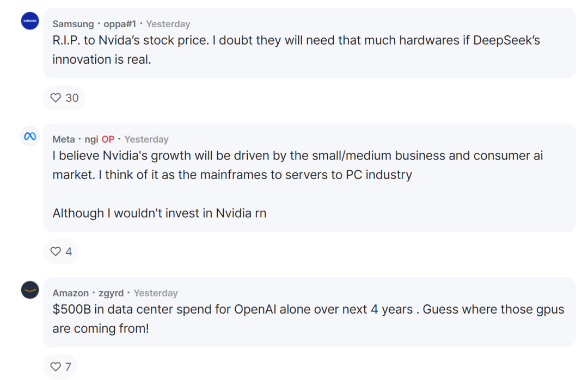Viewport: 588px width, 380px height.
Task: View the oppa#1 user profile
Action: (120, 24)
